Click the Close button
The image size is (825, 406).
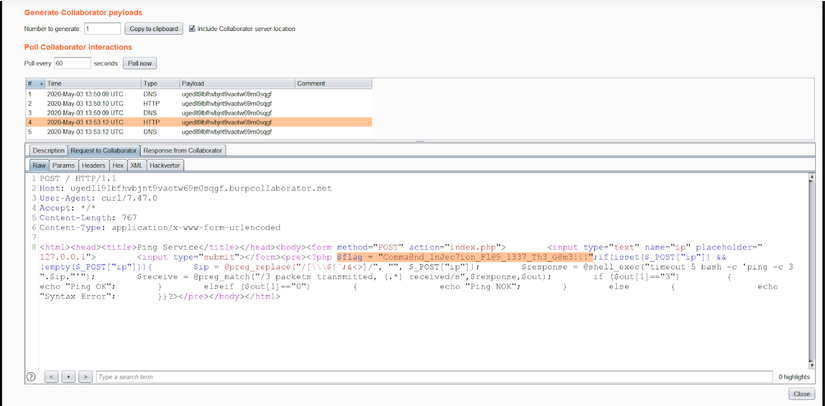coord(801,394)
